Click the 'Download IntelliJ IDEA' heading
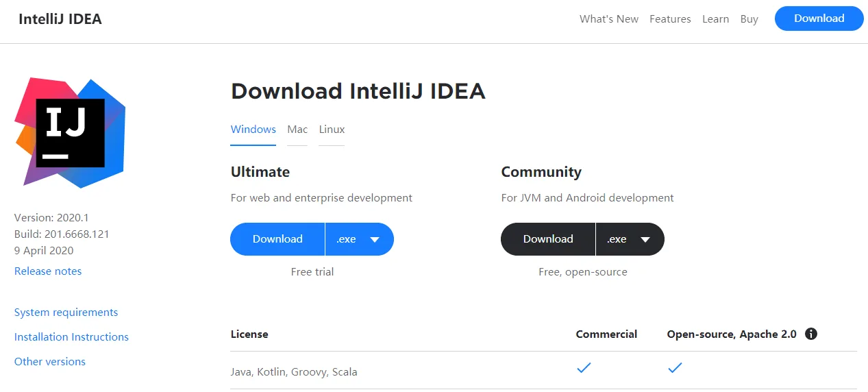Image resolution: width=868 pixels, height=392 pixels. click(358, 91)
